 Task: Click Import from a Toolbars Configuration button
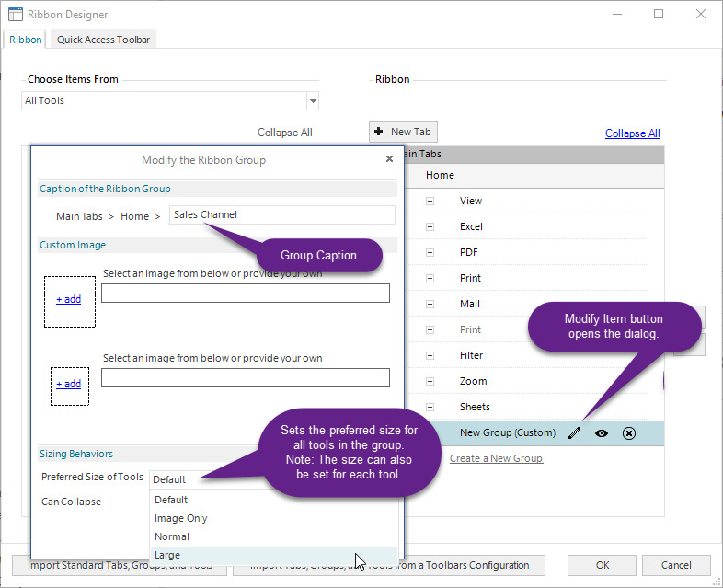pos(389,565)
